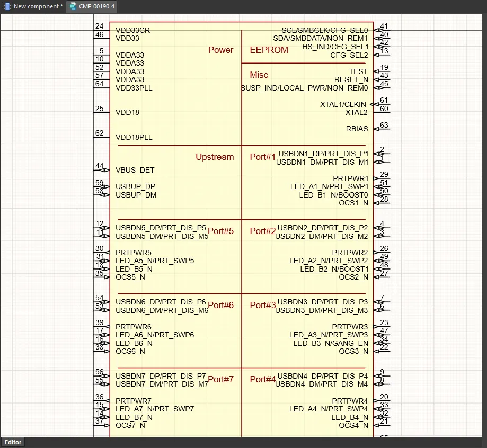The height and width of the screenshot is (448, 487).
Task: Select the Editor tab at bottom
Action: tap(13, 442)
